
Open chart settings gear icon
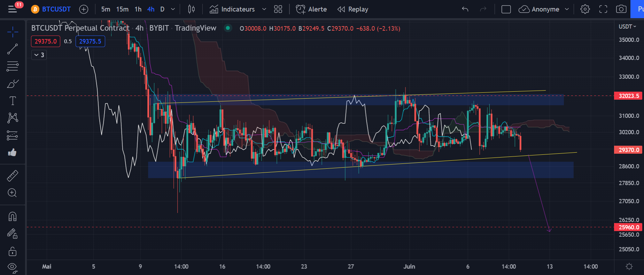pyautogui.click(x=585, y=9)
